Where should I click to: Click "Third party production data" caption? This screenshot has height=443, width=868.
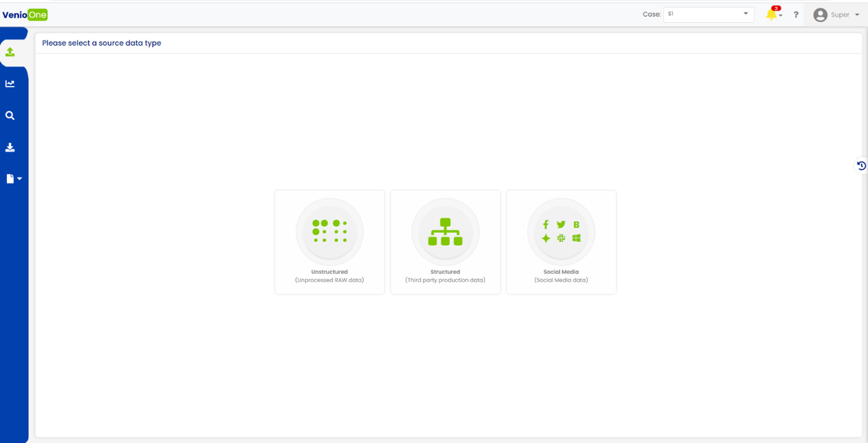445,280
